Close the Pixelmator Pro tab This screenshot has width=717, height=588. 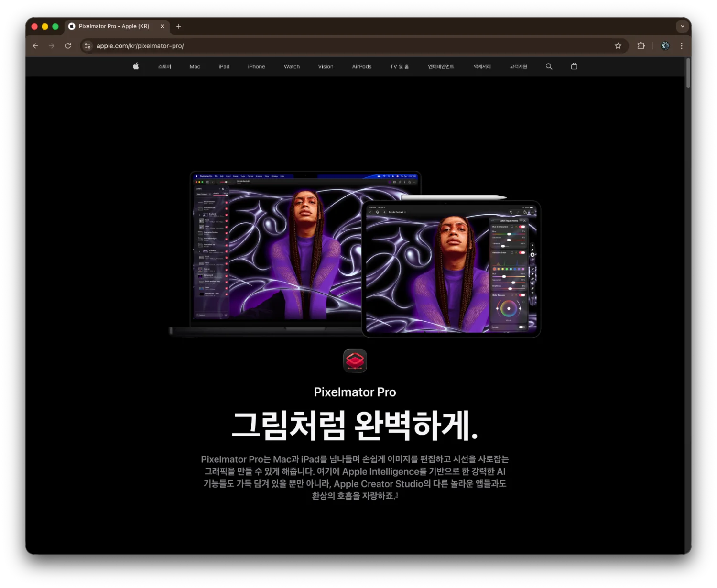click(x=163, y=26)
